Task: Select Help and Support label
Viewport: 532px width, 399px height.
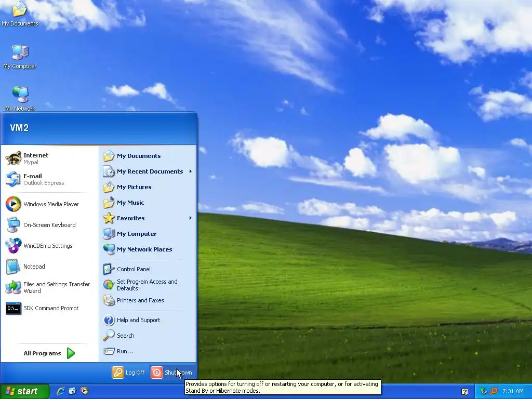Action: point(138,320)
